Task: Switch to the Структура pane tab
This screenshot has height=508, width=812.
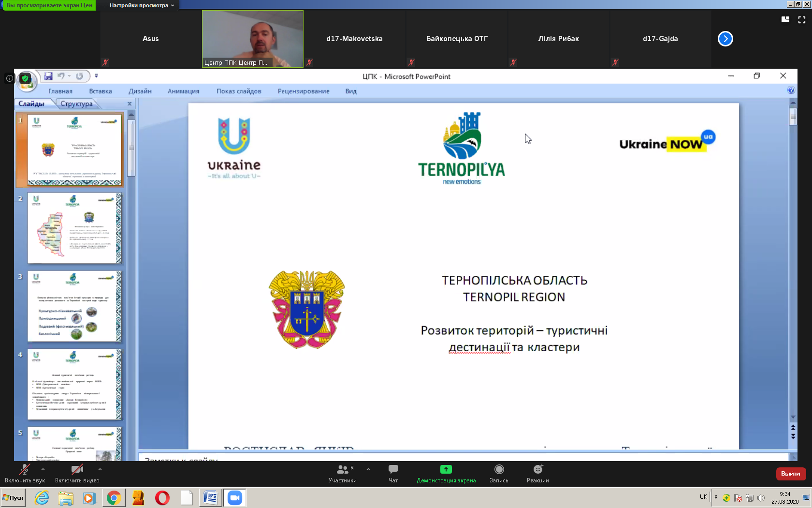Action: point(76,104)
